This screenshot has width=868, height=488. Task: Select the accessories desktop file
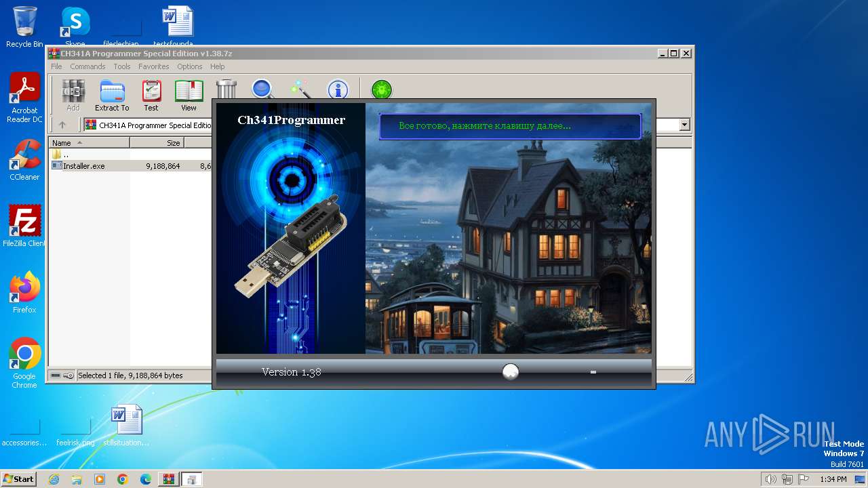tap(24, 433)
